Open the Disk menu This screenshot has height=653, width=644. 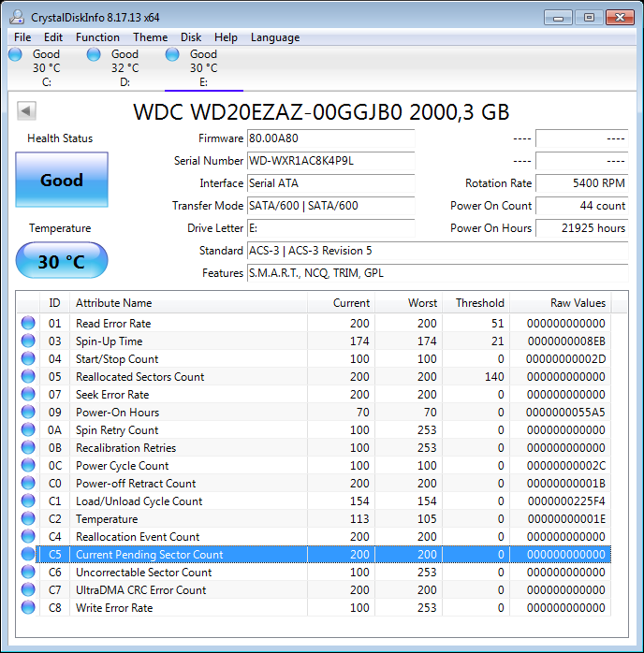point(191,37)
